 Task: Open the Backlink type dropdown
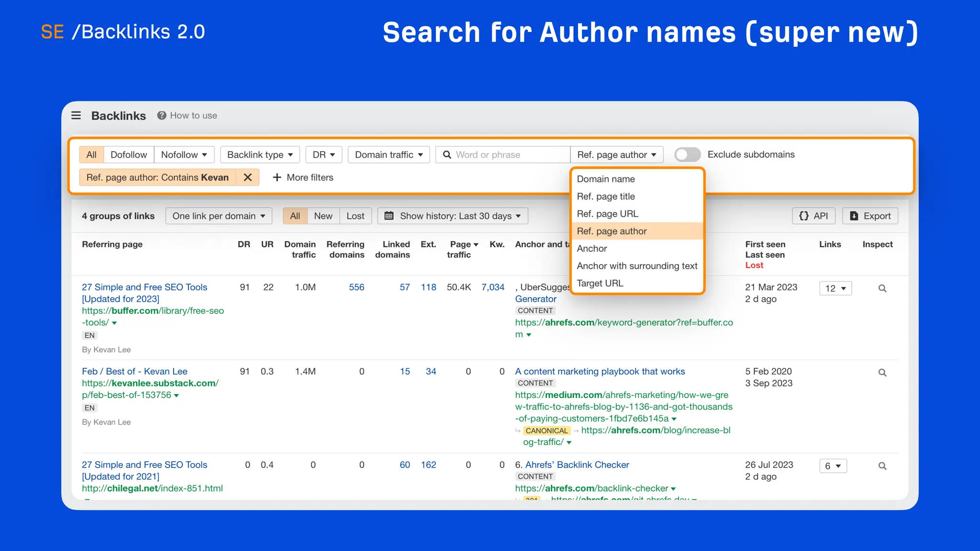pyautogui.click(x=260, y=154)
